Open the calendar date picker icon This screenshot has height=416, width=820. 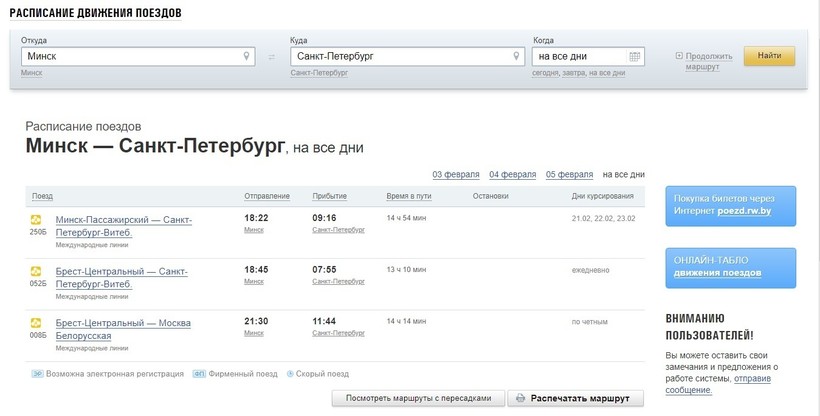click(634, 57)
